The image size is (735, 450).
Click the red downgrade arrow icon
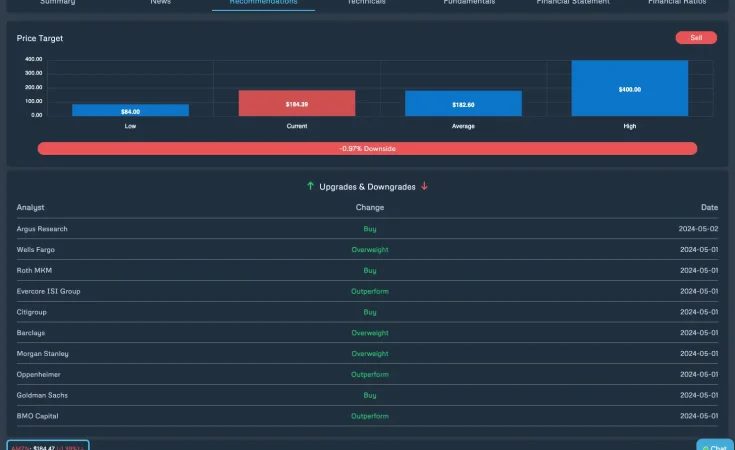point(424,186)
